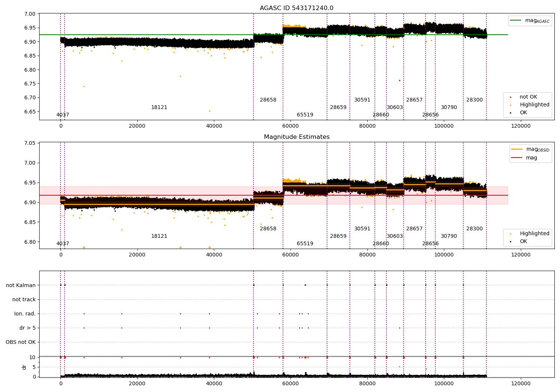Click OBSID label 18121 in Magnitude Estimates plot
Screen dimensions: 560x392
tap(159, 236)
